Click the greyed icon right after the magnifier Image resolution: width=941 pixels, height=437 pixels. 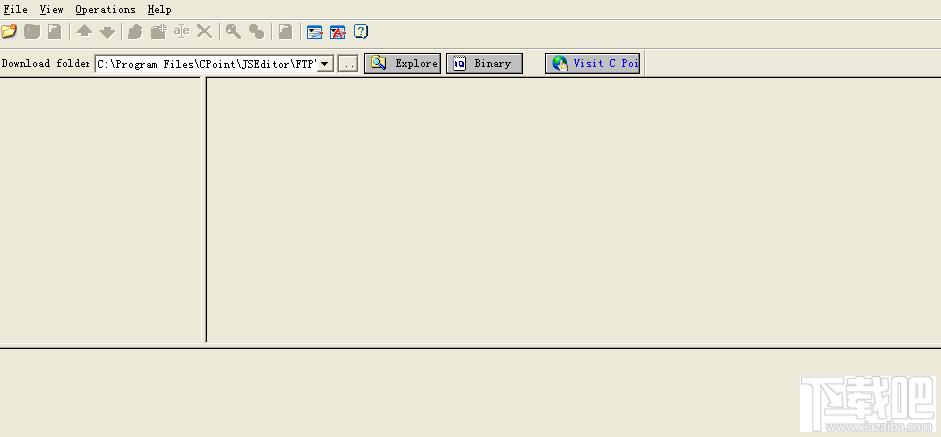tap(256, 31)
